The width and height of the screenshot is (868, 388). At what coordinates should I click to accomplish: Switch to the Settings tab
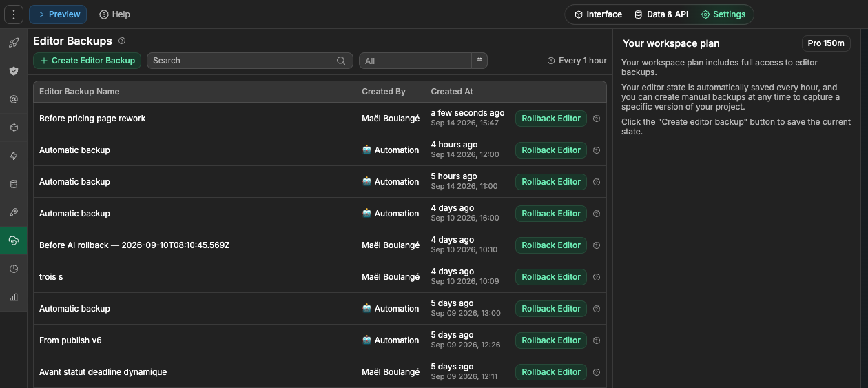tap(723, 14)
